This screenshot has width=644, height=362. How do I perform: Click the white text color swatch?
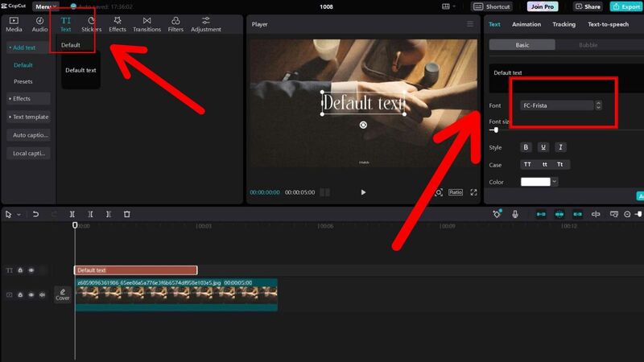click(535, 182)
